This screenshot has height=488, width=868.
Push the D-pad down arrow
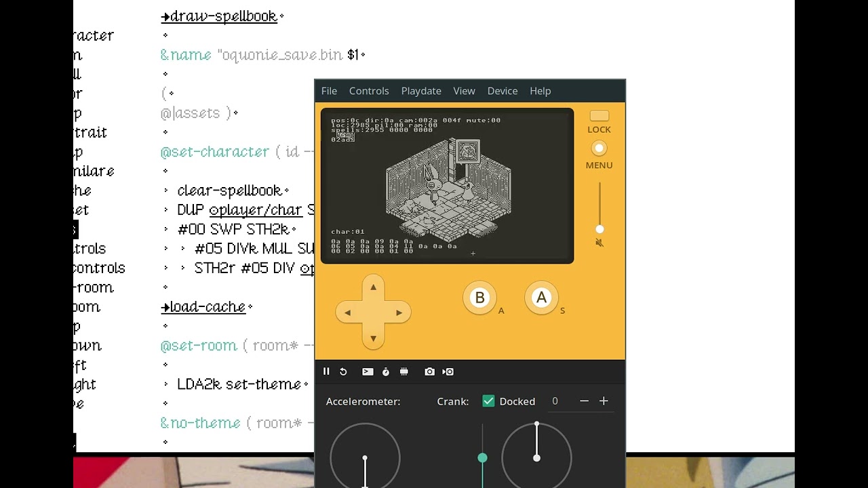coord(373,338)
